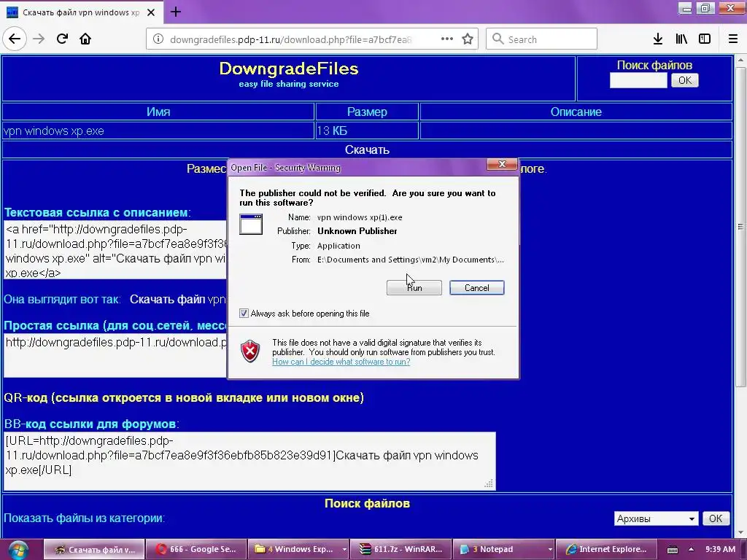Run the vpn windows xp(1).exe file
The height and width of the screenshot is (560, 747).
point(414,287)
